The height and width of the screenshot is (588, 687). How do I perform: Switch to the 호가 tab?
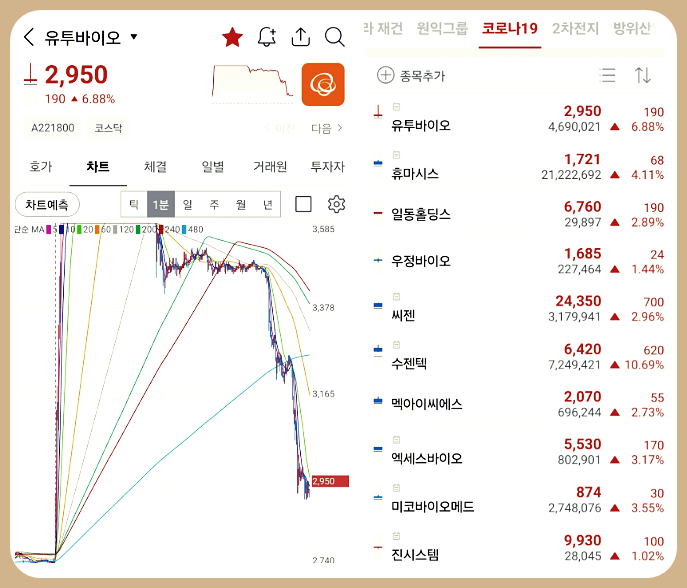click(x=41, y=166)
